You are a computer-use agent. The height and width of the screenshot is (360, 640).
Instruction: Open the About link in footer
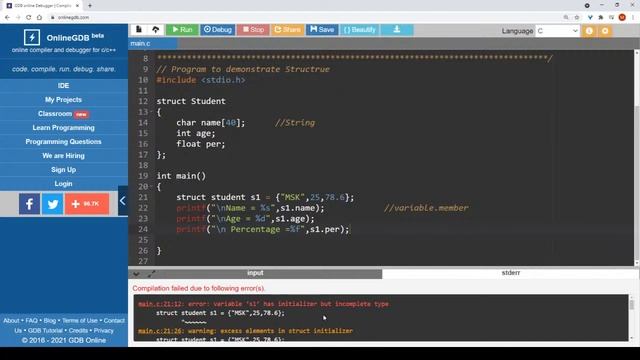[11, 321]
